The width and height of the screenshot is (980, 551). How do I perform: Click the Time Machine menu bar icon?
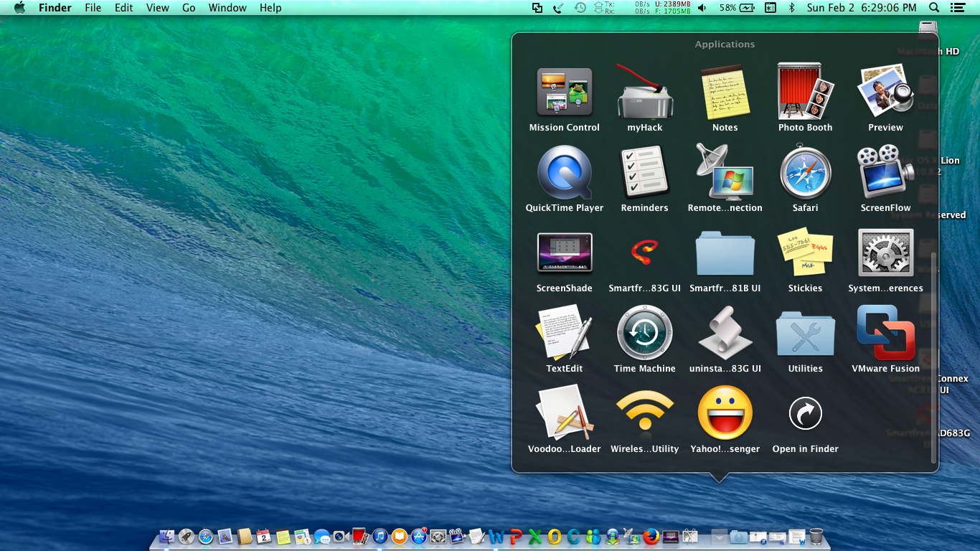tap(580, 8)
